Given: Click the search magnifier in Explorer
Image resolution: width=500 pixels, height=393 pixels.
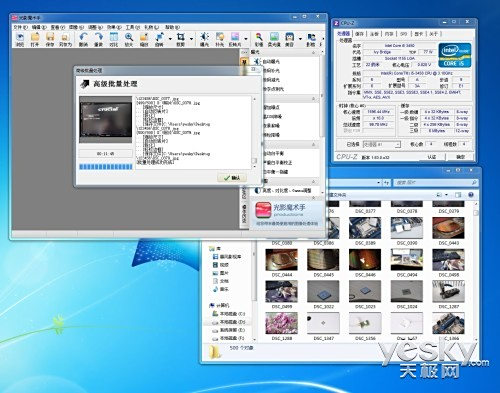Looking at the screenshot, I should pyautogui.click(x=474, y=183).
